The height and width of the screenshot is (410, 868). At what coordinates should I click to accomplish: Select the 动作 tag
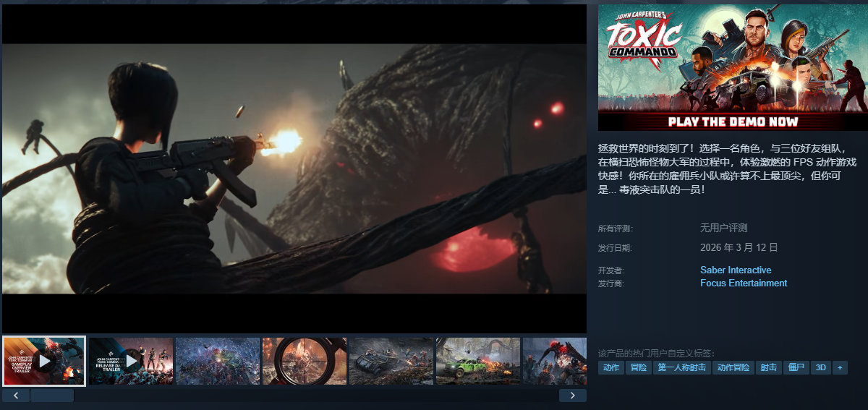tap(611, 367)
